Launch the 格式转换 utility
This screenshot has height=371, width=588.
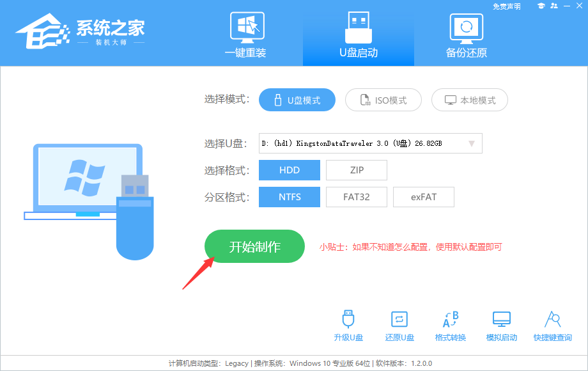click(x=450, y=325)
